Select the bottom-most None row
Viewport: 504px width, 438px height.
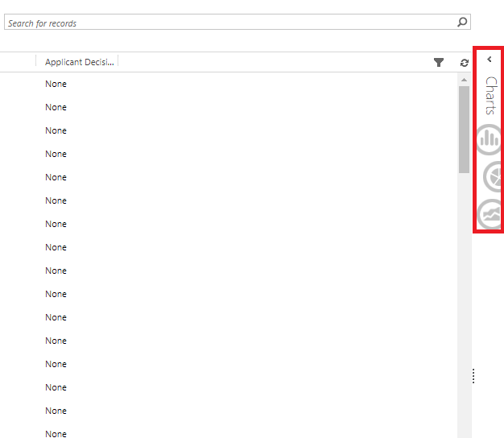56,433
